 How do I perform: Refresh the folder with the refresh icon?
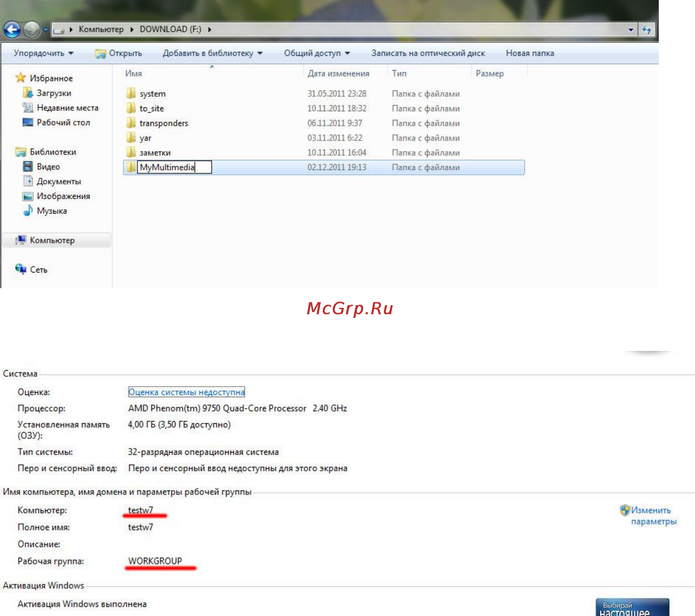point(647,30)
